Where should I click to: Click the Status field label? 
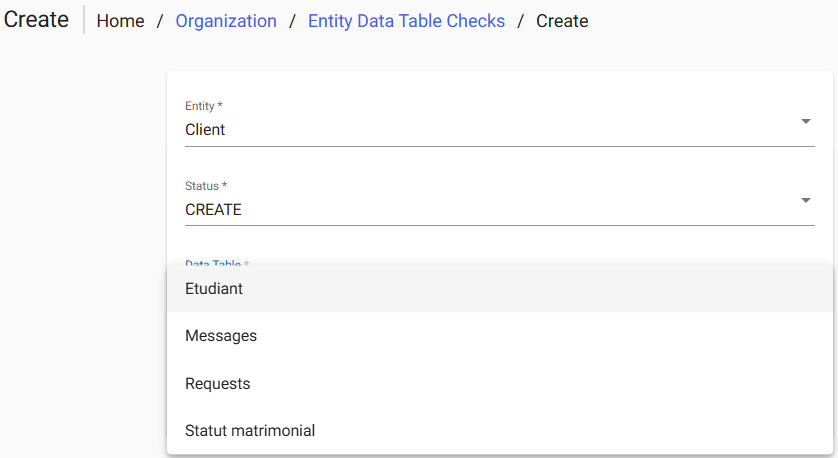pos(205,186)
